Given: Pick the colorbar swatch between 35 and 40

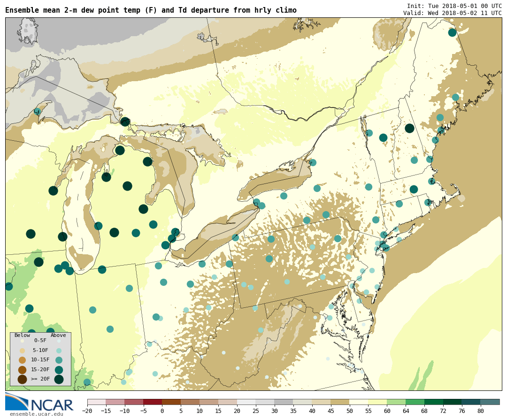Looking at the screenshot, I should tap(303, 402).
